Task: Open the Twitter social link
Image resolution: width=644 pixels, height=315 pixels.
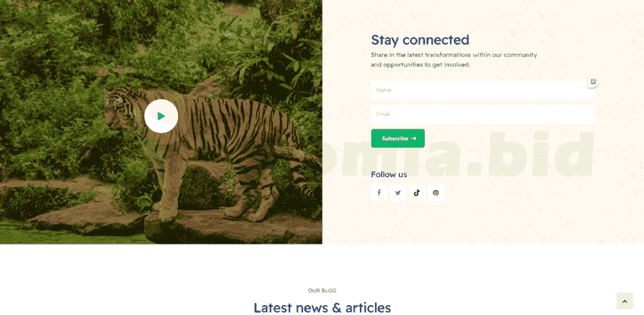Action: tap(398, 192)
